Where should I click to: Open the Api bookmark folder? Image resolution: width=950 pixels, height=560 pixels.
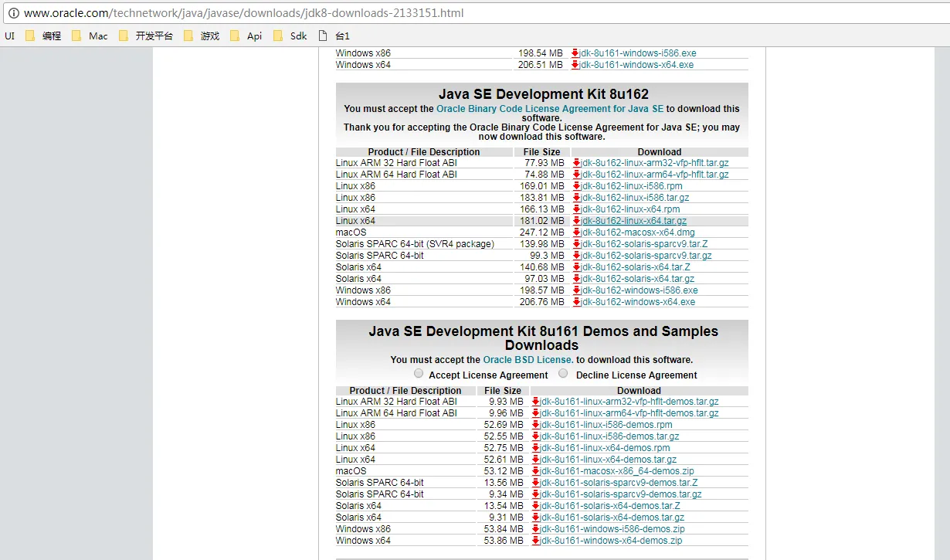pos(246,36)
